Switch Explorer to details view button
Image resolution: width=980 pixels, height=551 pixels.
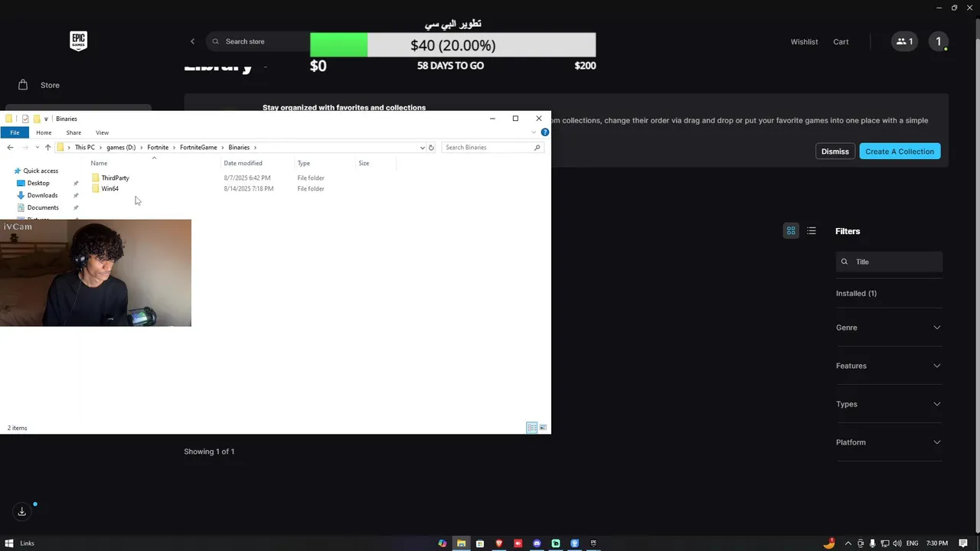pyautogui.click(x=531, y=428)
